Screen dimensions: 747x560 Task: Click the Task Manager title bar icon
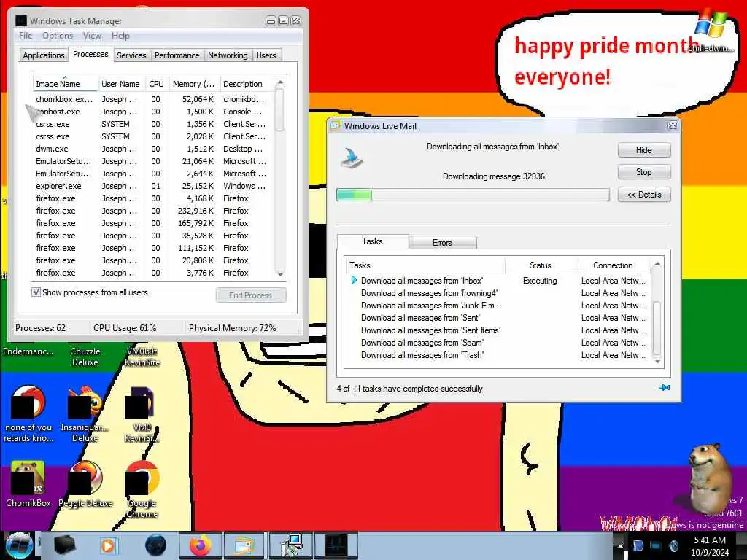21,20
